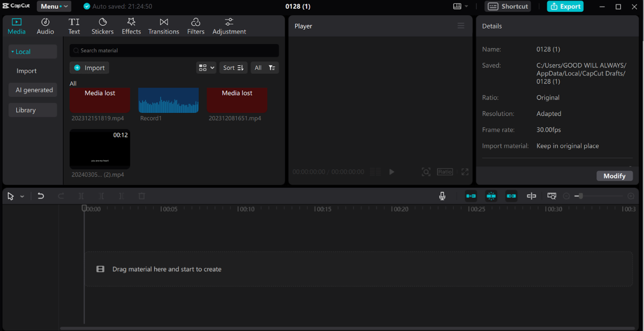Viewport: 644px width, 331px height.
Task: Click the 30.00fps frame rate value
Action: point(549,130)
